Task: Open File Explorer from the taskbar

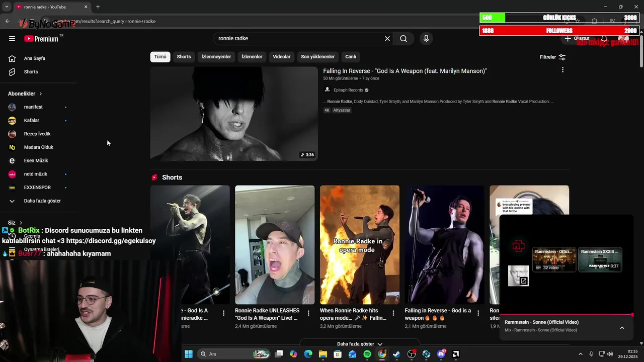Action: [323, 354]
